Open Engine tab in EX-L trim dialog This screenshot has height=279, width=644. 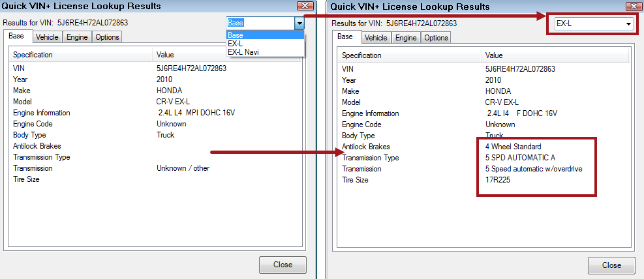tap(406, 38)
